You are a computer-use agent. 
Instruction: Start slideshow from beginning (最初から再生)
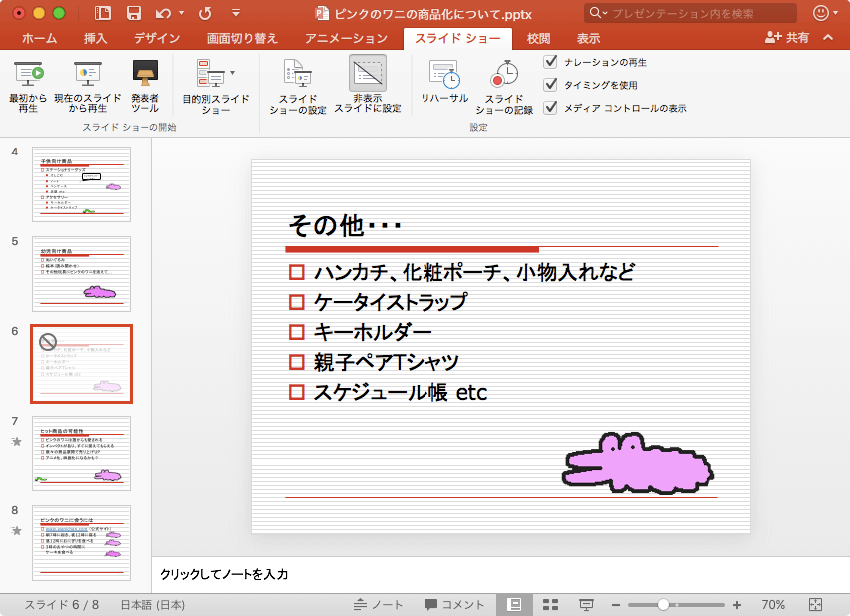click(x=28, y=86)
